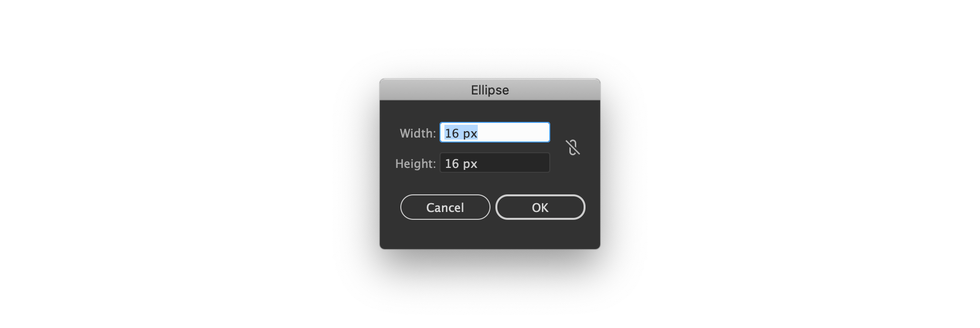Screen dimensions: 980x328
Task: Click the Width label text
Action: 417,133
